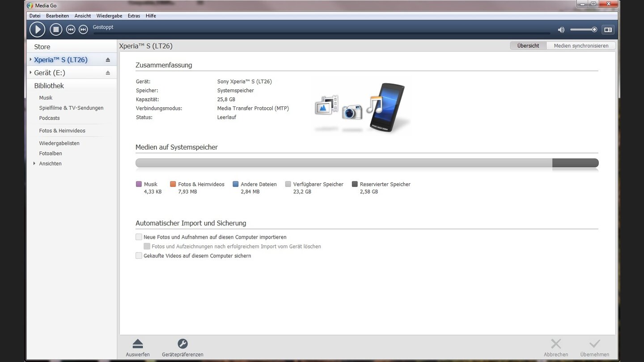Skip to the next track
Viewport: 644px width, 362px height.
[x=83, y=29]
